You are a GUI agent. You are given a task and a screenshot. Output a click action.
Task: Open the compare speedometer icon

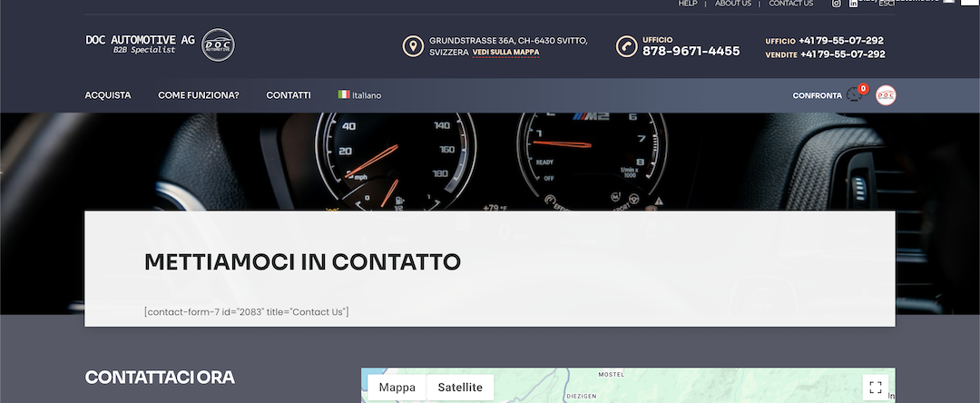[854, 95]
